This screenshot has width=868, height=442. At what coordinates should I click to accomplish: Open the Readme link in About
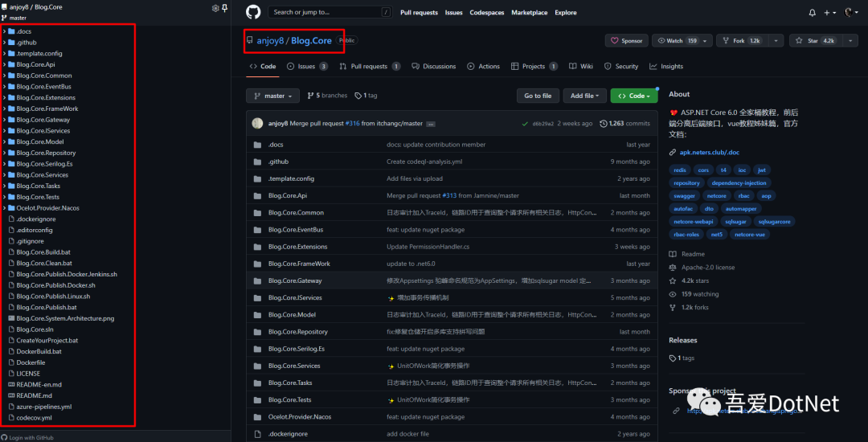click(x=693, y=255)
